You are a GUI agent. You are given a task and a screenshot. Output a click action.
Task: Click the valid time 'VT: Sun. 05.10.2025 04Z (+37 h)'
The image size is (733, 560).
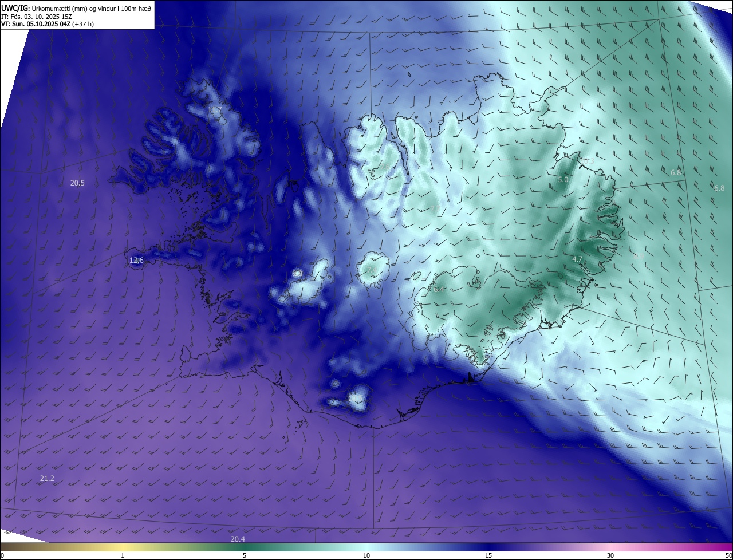[x=48, y=24]
